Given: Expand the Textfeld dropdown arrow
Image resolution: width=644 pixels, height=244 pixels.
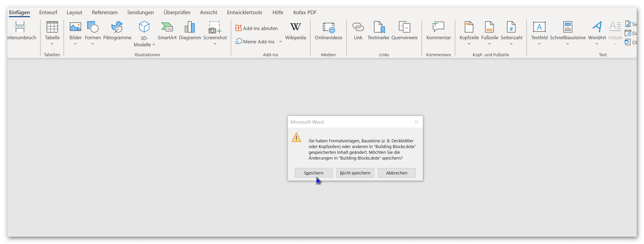Looking at the screenshot, I should [539, 44].
